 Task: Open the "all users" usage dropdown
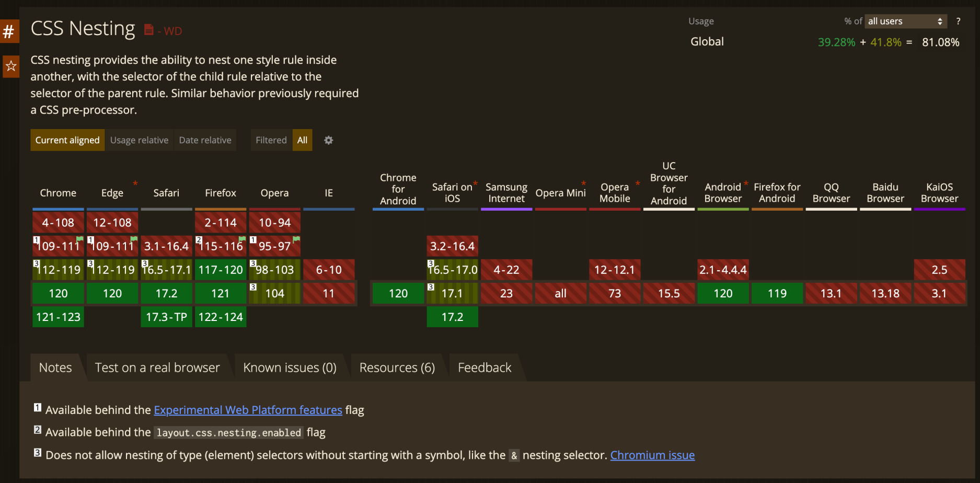[905, 21]
